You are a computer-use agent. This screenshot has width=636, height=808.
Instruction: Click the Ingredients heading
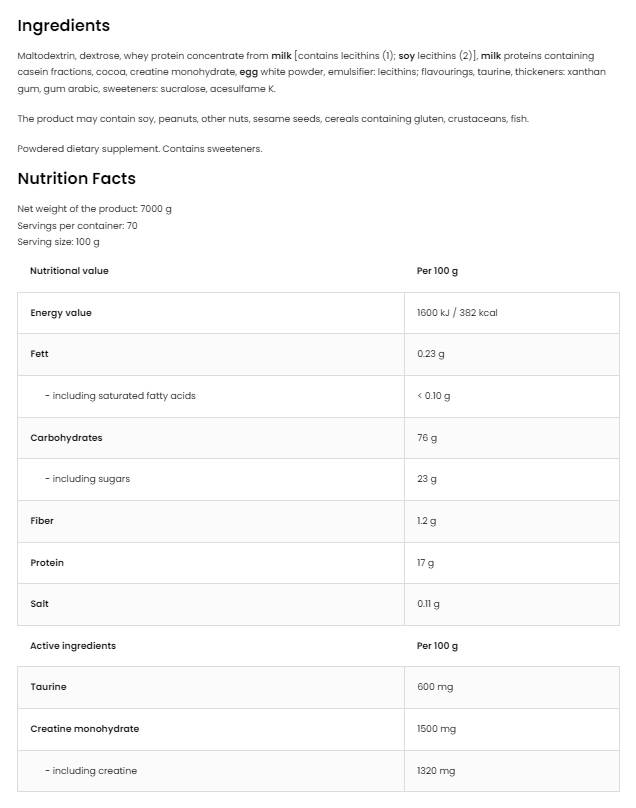pyautogui.click(x=64, y=26)
